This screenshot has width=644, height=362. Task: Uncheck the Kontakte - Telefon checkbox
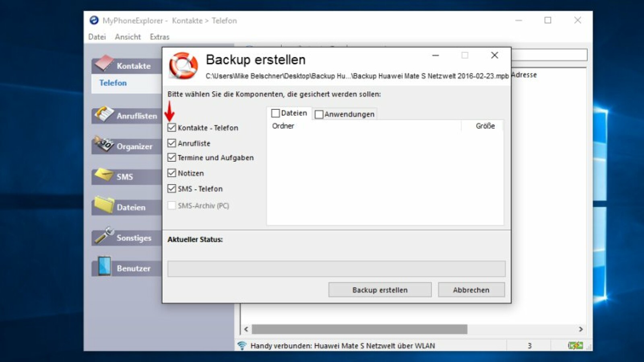[171, 128]
